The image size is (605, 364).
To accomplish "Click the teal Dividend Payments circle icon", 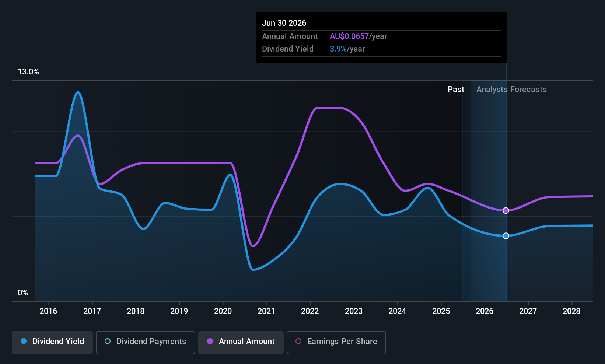I will click(x=108, y=341).
